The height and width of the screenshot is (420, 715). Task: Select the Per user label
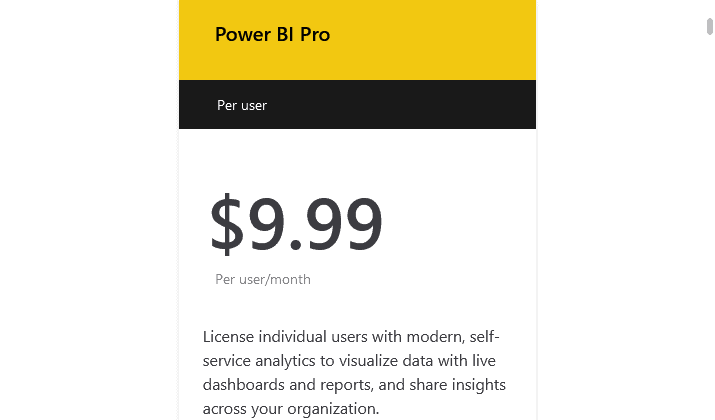coord(242,105)
